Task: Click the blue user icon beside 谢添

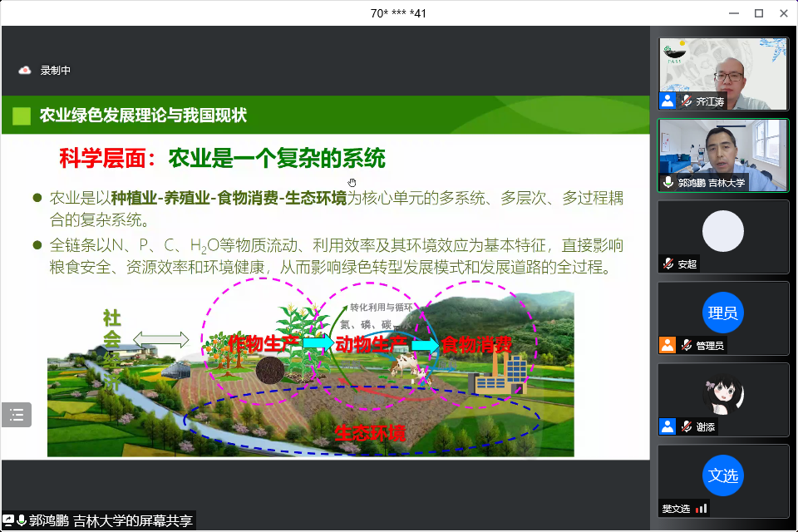Action: pos(667,426)
